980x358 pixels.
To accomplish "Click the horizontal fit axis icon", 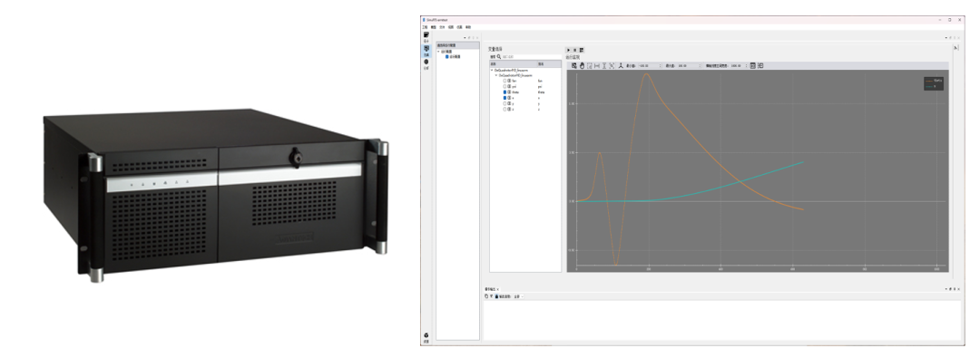I will coord(597,65).
